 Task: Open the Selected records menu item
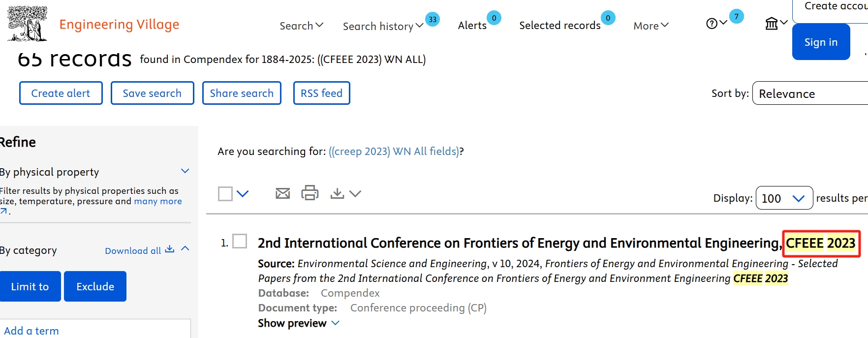tap(559, 26)
